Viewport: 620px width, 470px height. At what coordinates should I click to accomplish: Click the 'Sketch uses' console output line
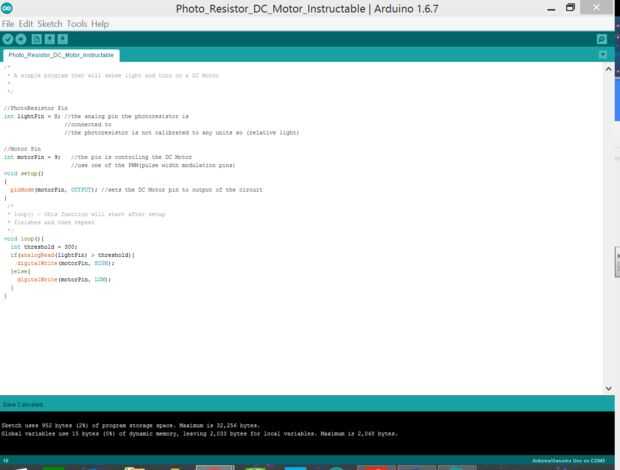coord(130,426)
